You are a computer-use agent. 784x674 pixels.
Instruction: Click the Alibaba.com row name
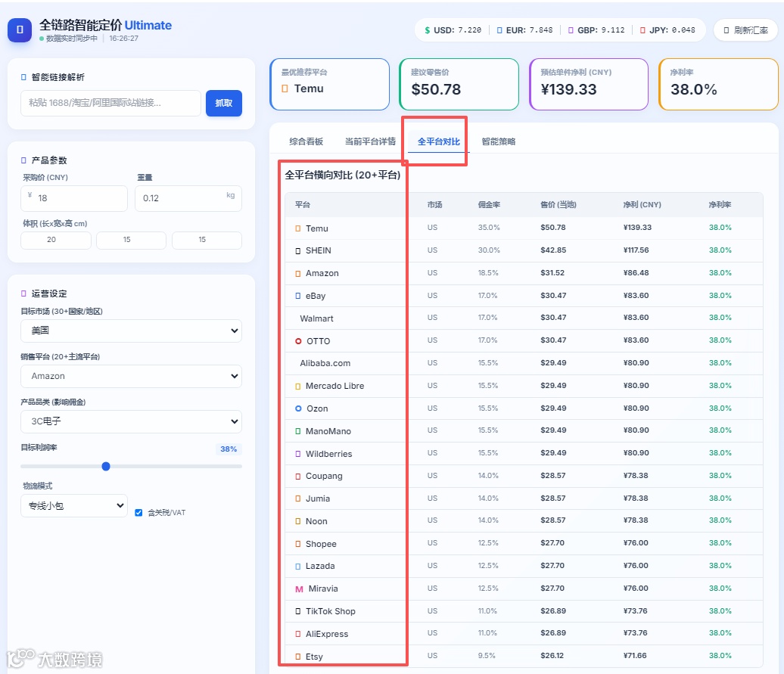[x=325, y=363]
